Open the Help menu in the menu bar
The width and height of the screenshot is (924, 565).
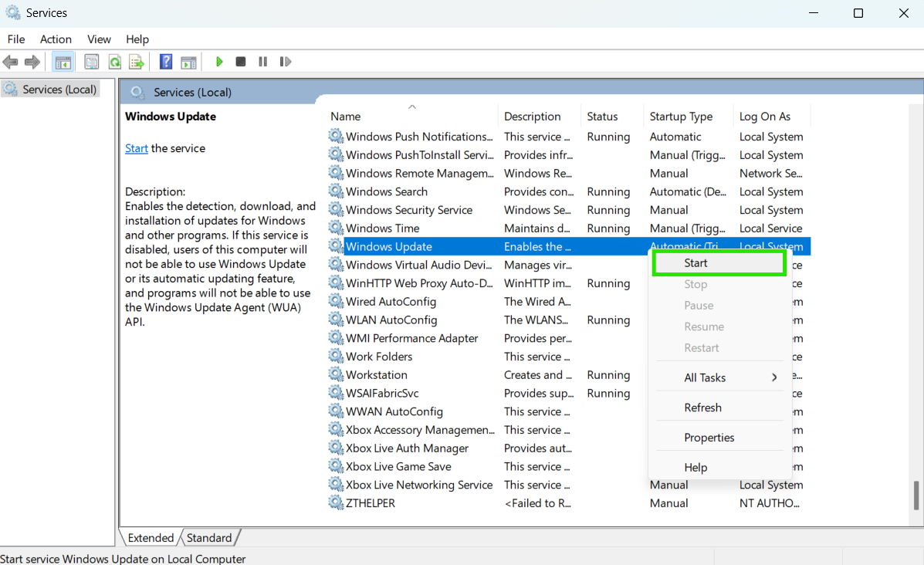coord(137,39)
